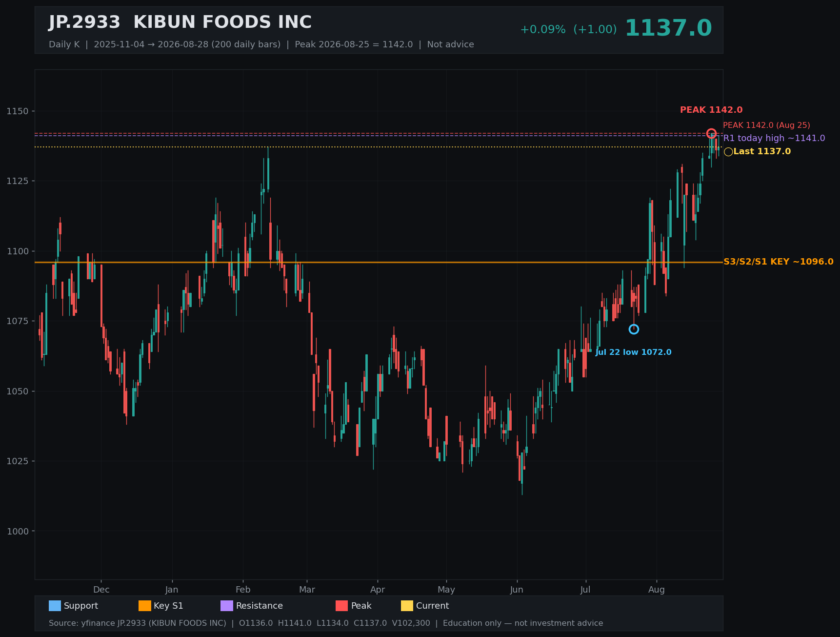This screenshot has height=637, width=840.
Task: Click the JP.2933 KIBUN FOODS INC title
Action: tap(180, 22)
